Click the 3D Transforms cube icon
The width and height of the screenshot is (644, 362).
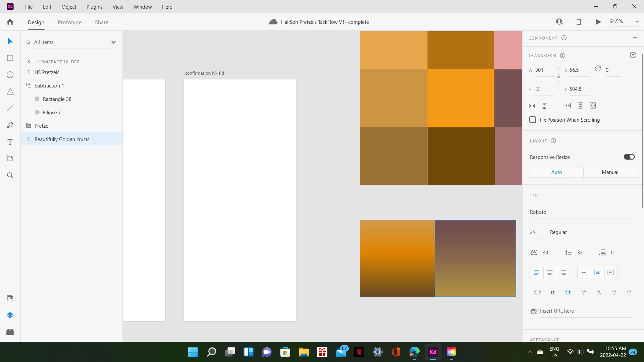(x=633, y=55)
